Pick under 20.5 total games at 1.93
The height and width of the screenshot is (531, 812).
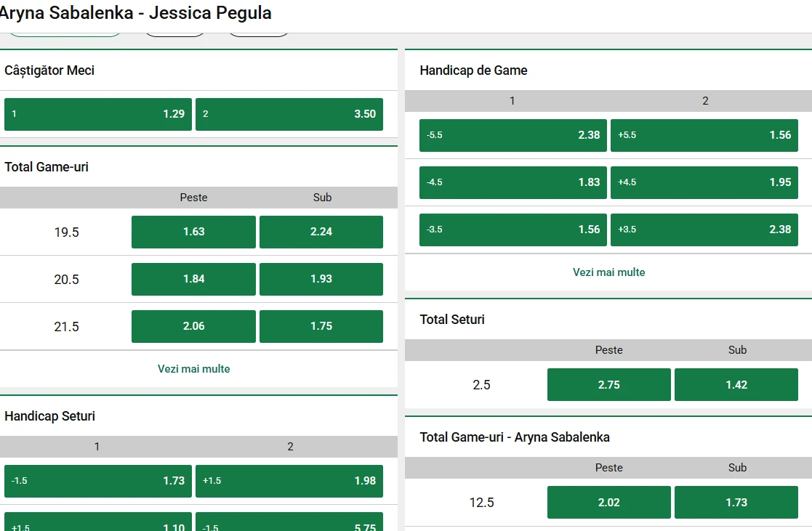(321, 279)
